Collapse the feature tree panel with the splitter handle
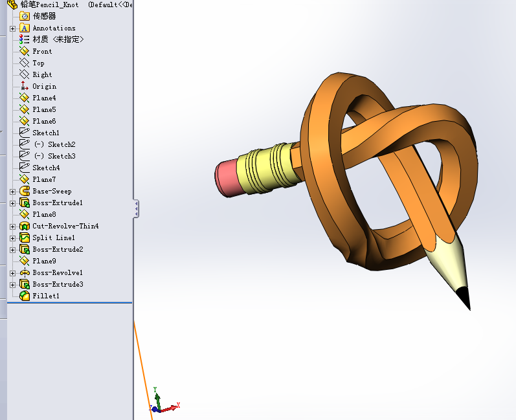The width and height of the screenshot is (516, 420). pos(136,208)
